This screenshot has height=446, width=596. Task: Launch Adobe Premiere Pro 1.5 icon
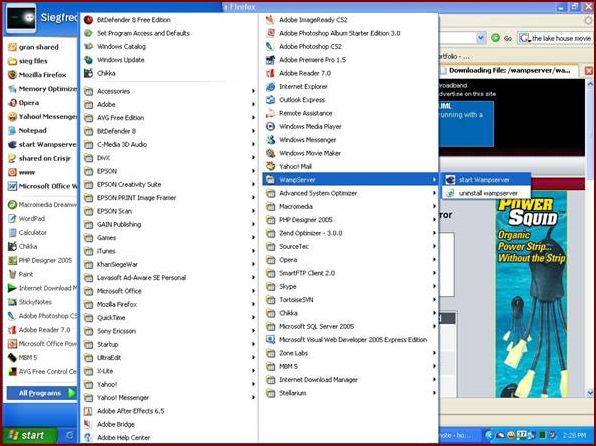270,60
